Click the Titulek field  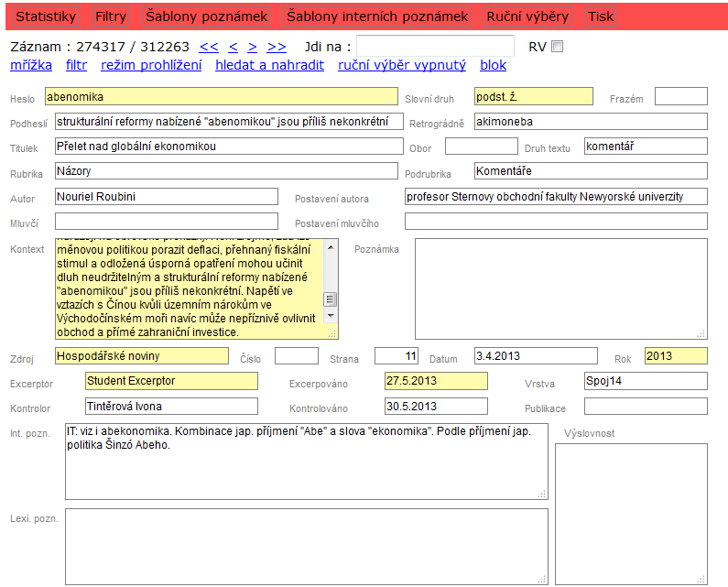coord(229,147)
